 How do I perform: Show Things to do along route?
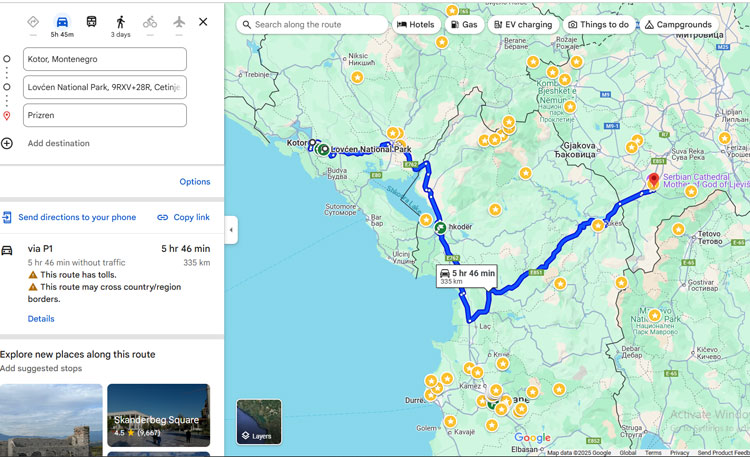tap(598, 24)
